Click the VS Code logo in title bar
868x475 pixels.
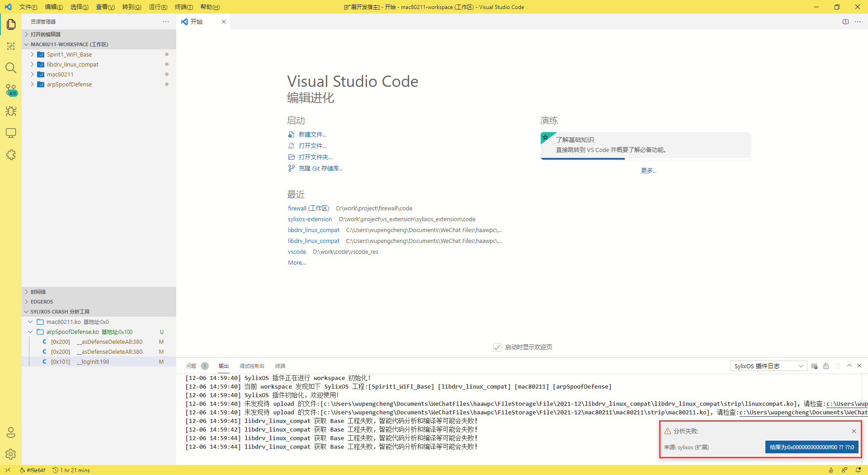click(8, 7)
